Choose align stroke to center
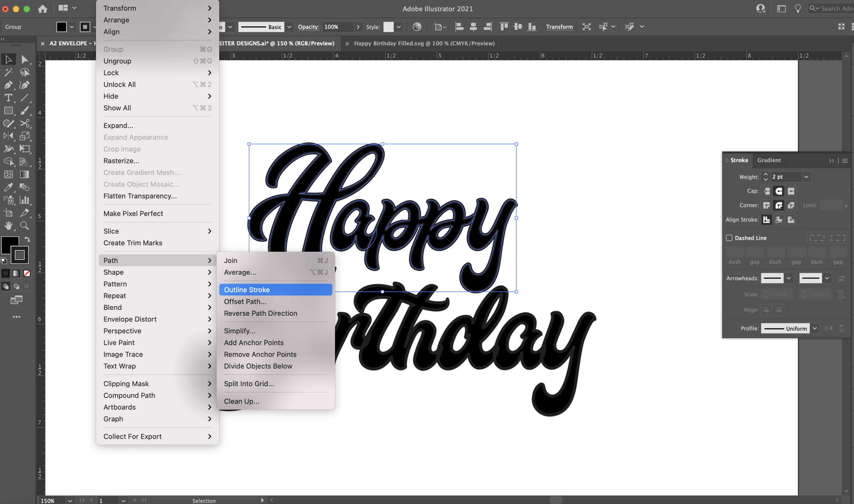Image resolution: width=854 pixels, height=504 pixels. (766, 220)
